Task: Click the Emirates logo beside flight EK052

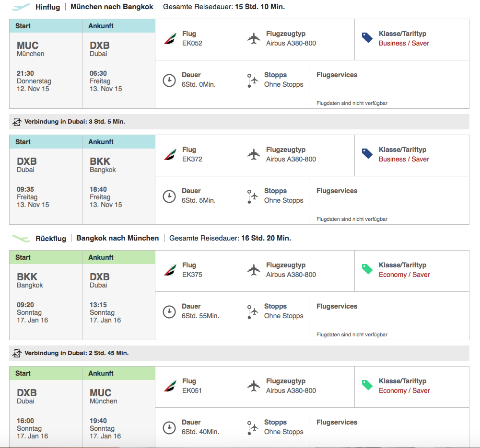Action: [170, 38]
